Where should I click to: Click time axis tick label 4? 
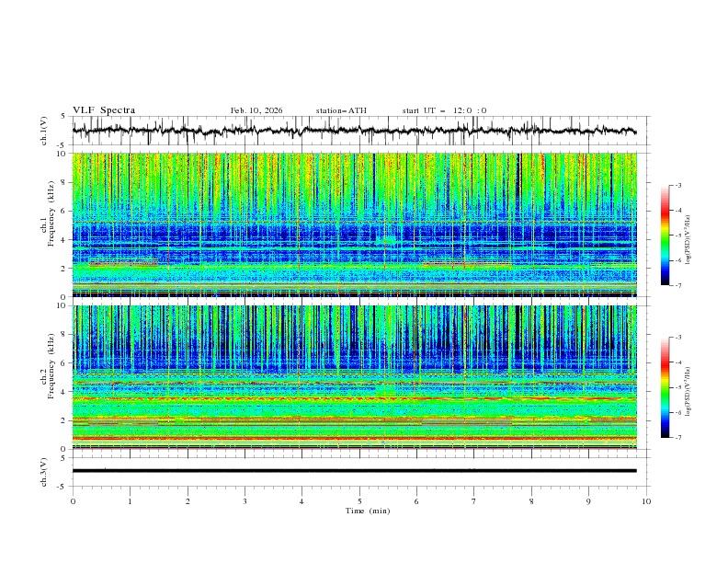301,501
